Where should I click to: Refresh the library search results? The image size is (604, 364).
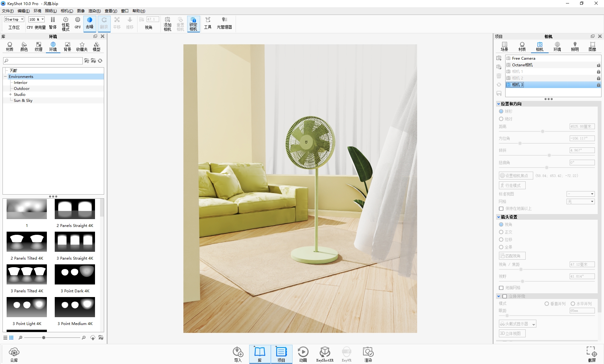[x=100, y=61]
